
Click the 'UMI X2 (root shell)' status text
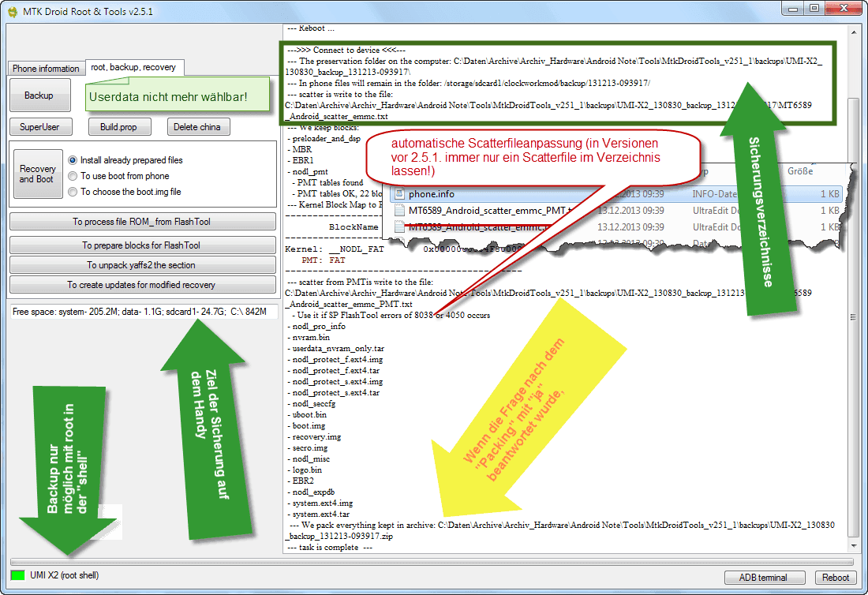coord(64,575)
